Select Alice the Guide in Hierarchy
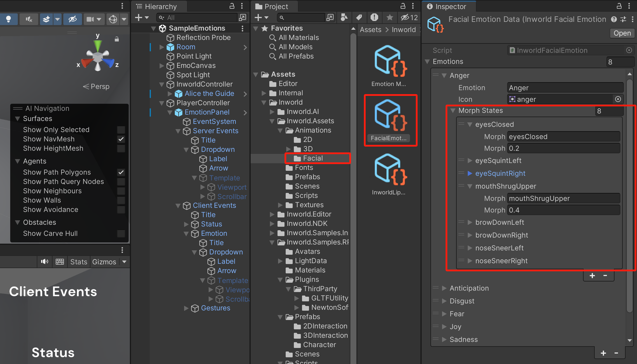This screenshot has width=637, height=364. click(x=209, y=94)
